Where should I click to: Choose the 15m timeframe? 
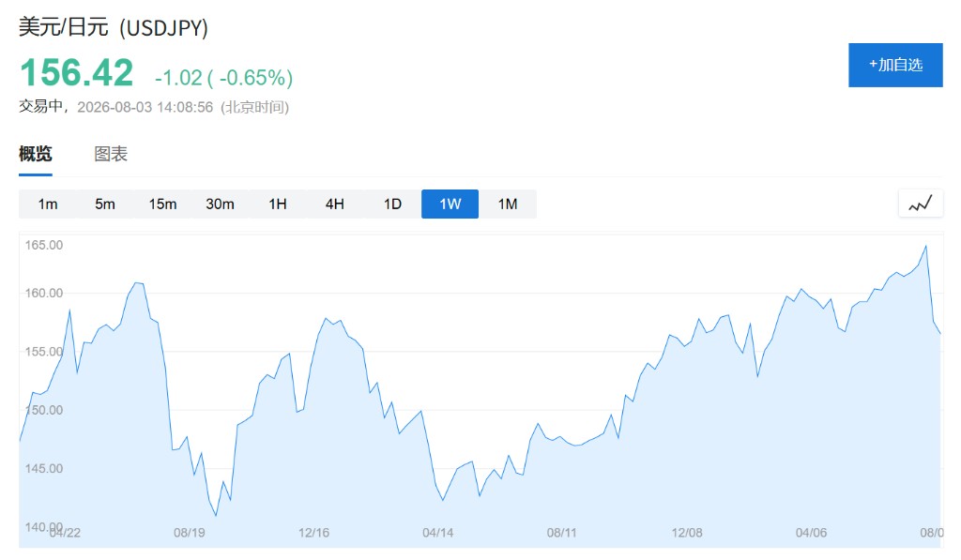point(162,204)
